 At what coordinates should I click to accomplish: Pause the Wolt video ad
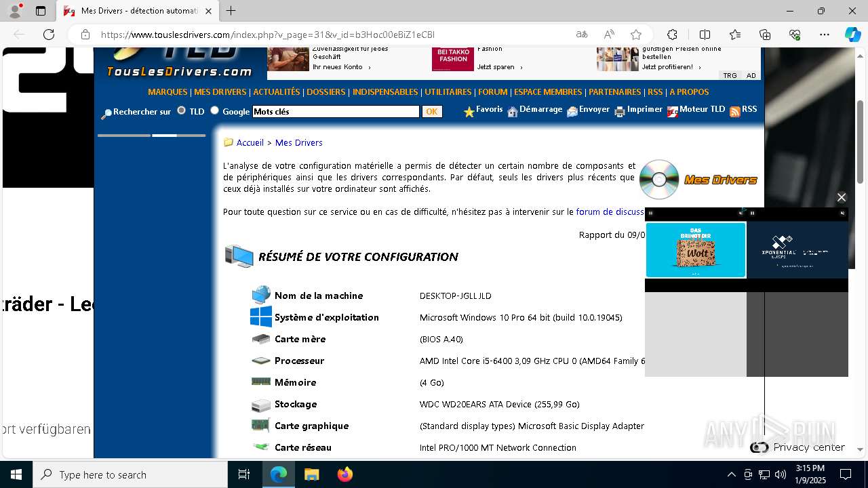[650, 213]
